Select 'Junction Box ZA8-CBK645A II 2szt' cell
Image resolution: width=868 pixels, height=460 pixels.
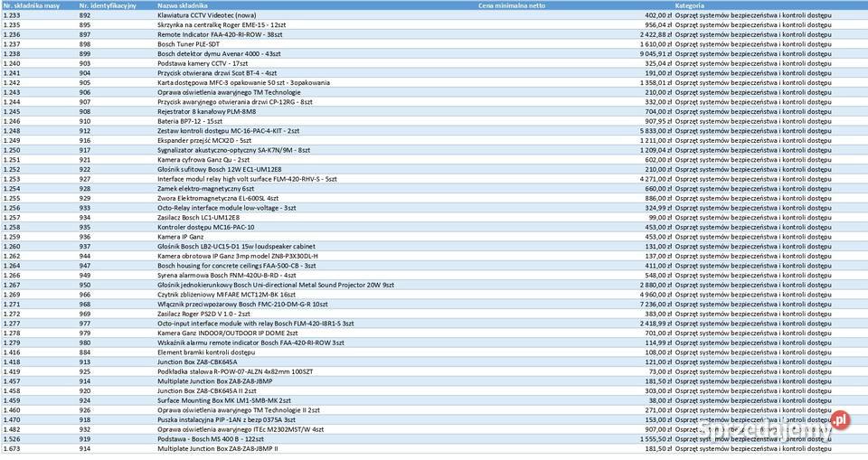[207, 390]
